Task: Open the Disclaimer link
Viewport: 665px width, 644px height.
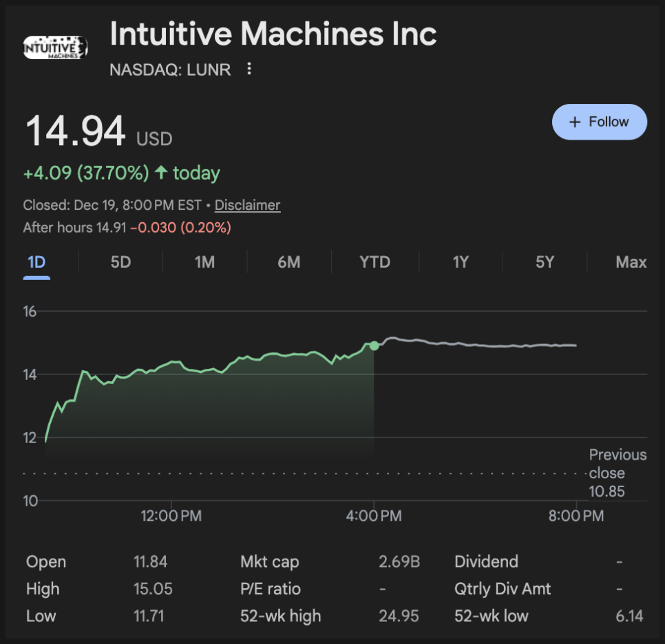Action: [247, 205]
